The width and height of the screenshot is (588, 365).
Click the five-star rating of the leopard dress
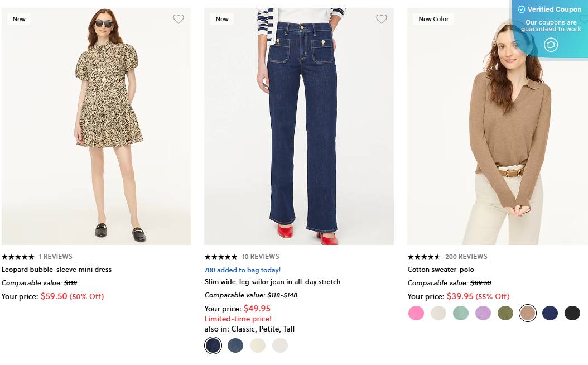tap(18, 257)
